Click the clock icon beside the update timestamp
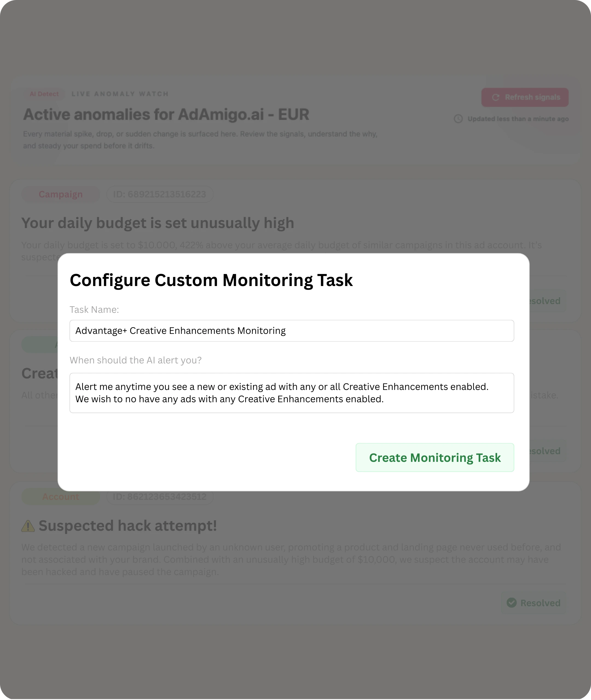591x700 pixels. [458, 118]
